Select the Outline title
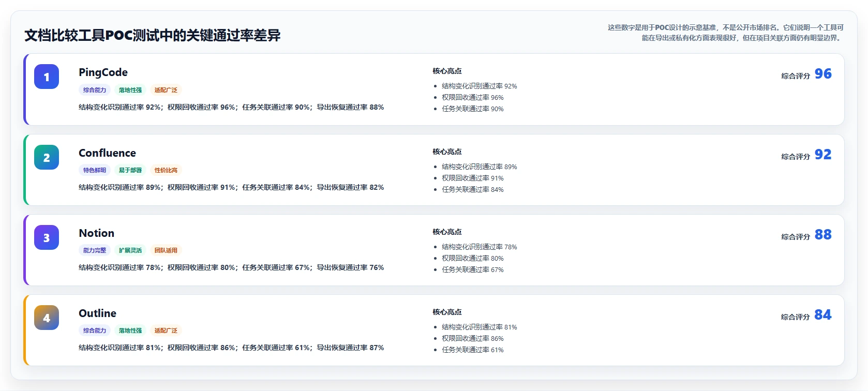The image size is (868, 391). pos(97,313)
